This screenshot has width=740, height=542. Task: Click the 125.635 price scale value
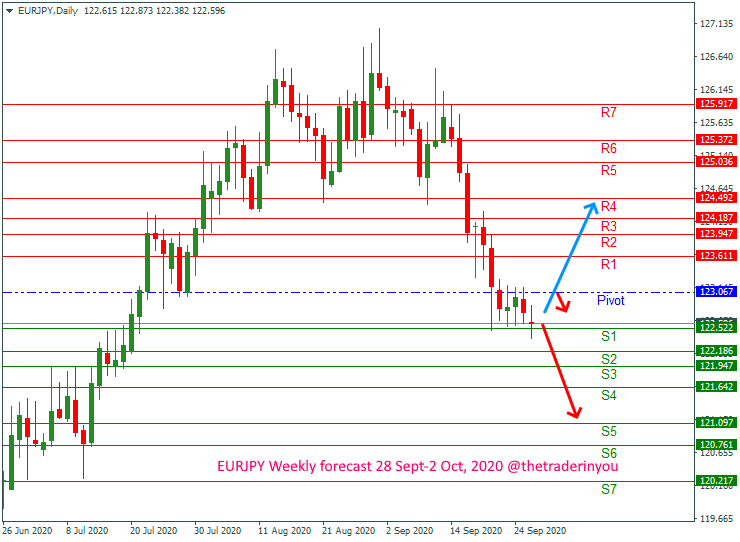tap(716, 123)
